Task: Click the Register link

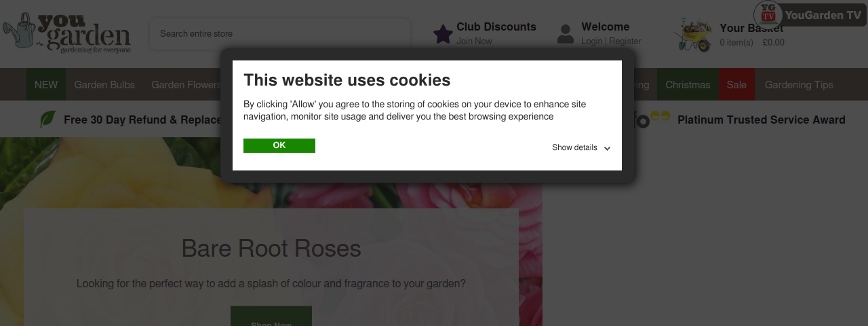Action: tap(625, 41)
